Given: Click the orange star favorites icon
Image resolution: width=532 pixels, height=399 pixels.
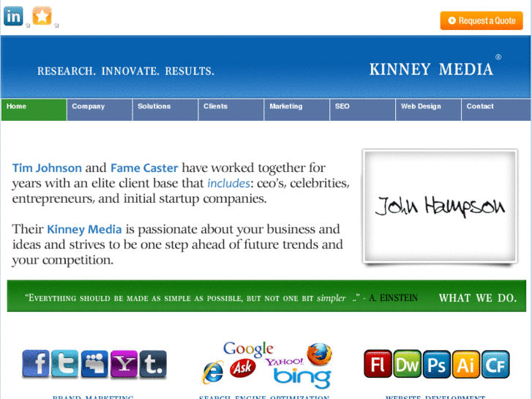Looking at the screenshot, I should tap(42, 16).
